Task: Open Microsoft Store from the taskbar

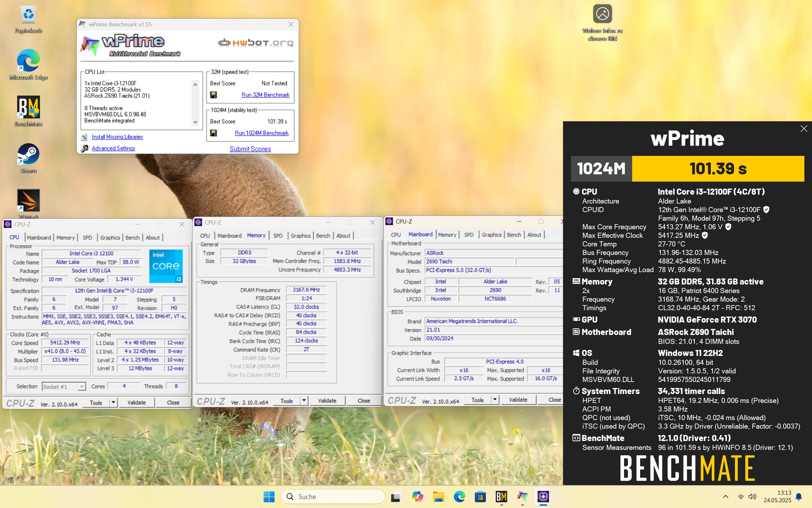Action: click(480, 497)
